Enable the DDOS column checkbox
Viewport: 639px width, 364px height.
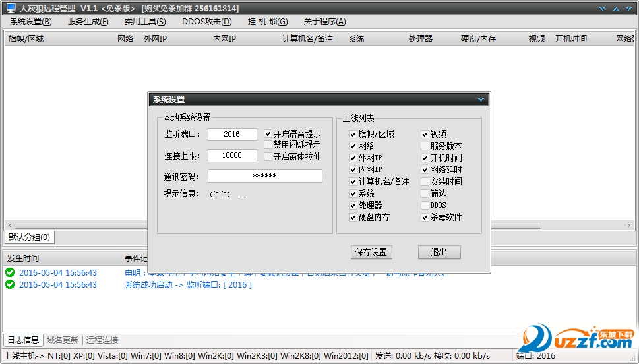[x=425, y=205]
